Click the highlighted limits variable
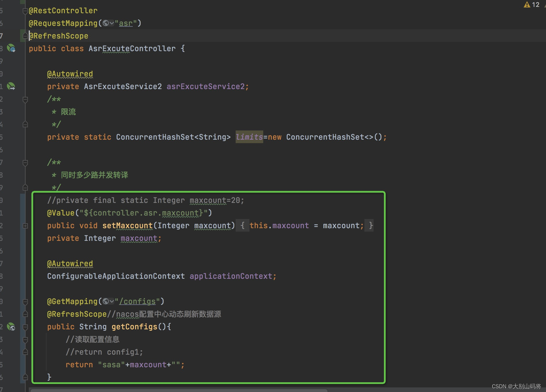 (x=249, y=137)
